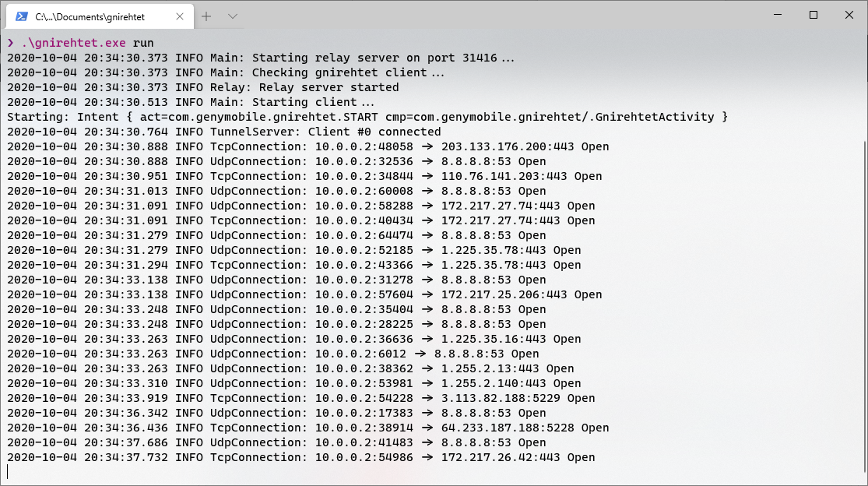Viewport: 868px width, 486px height.
Task: Maximize the terminal window
Action: point(813,14)
